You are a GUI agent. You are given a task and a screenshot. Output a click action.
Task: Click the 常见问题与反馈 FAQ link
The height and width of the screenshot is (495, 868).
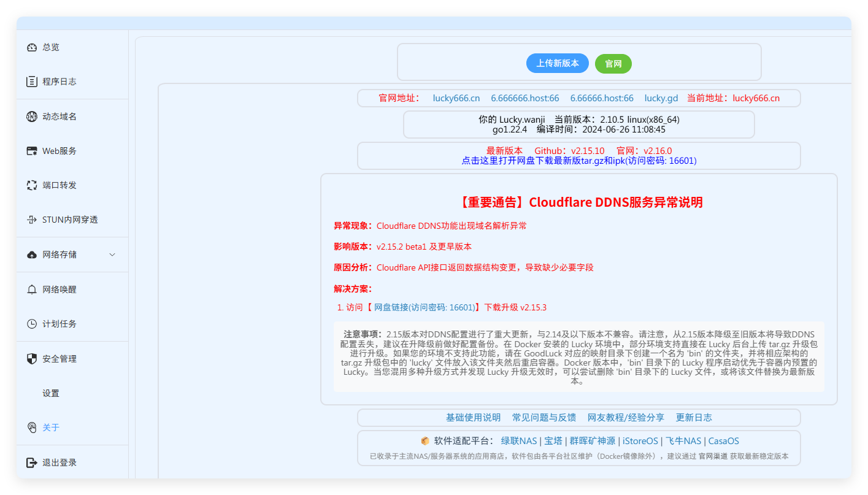pos(543,417)
